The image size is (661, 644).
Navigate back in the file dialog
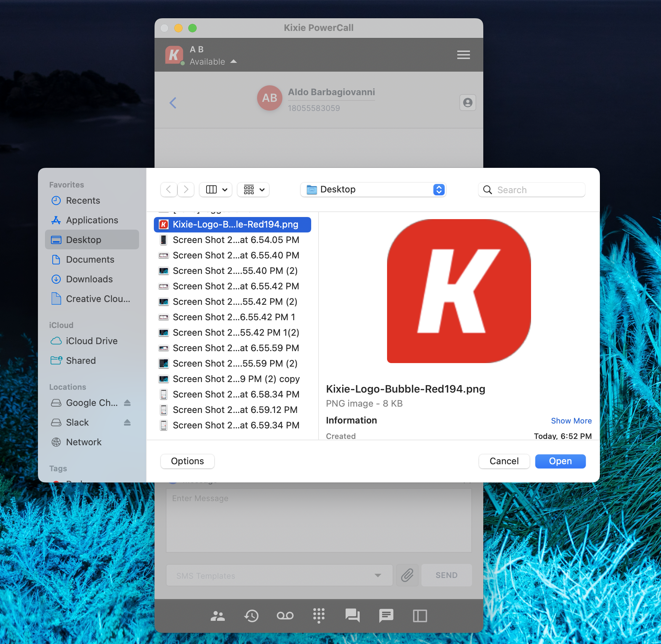(169, 190)
